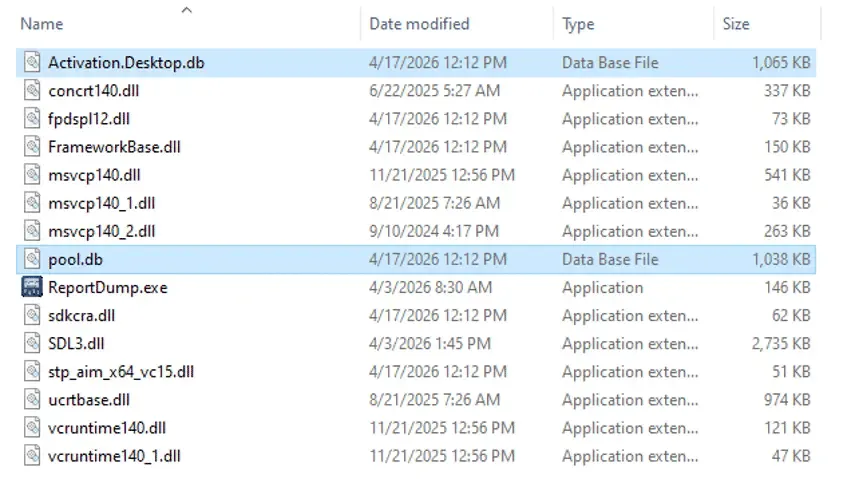Select the msvcp140_2.dll file name
The height and width of the screenshot is (480, 852).
(x=102, y=232)
